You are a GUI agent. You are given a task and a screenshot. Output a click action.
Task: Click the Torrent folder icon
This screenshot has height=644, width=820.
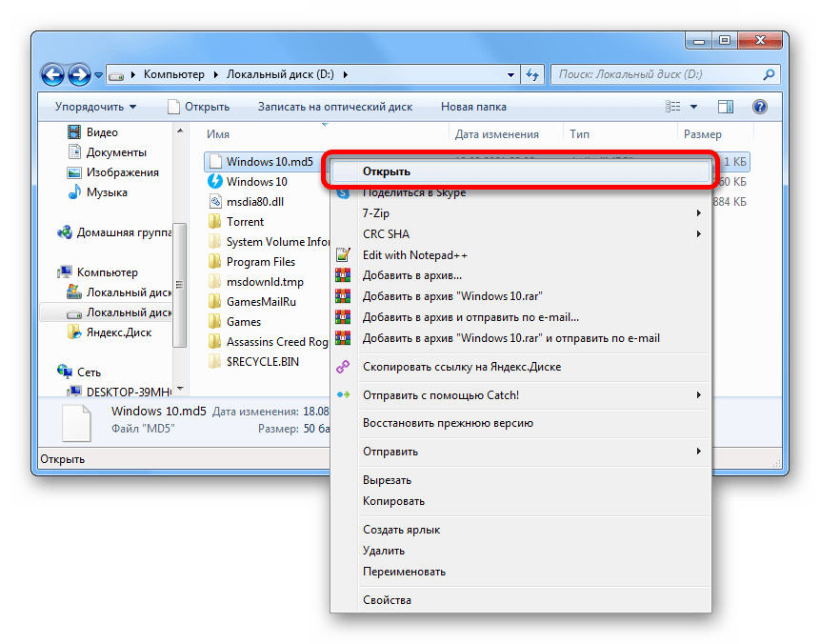click(x=215, y=222)
